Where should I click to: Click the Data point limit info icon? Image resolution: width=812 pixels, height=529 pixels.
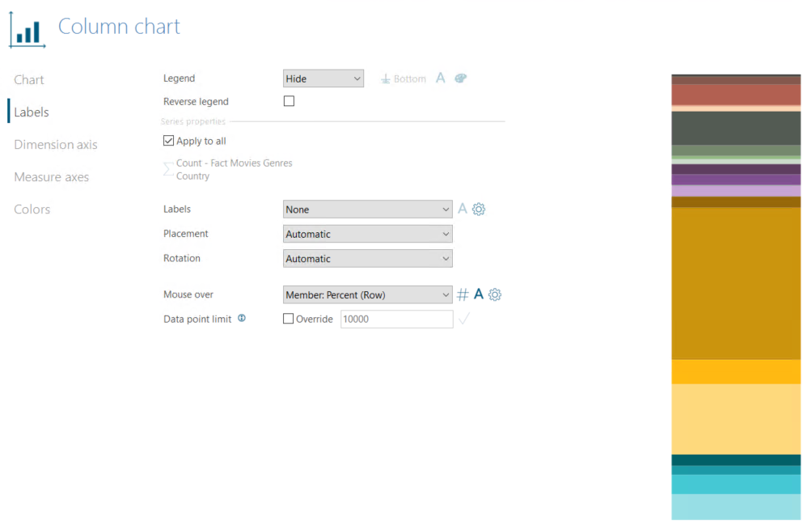pos(242,318)
